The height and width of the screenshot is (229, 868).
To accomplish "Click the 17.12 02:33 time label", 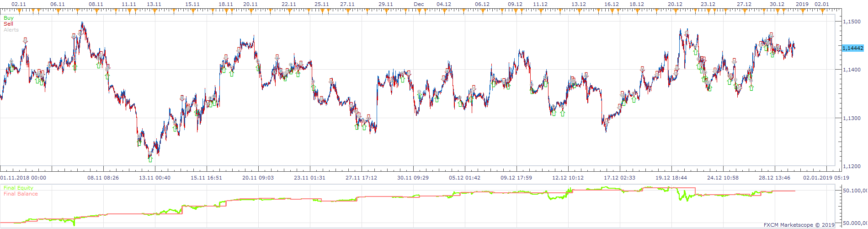I will click(x=620, y=178).
